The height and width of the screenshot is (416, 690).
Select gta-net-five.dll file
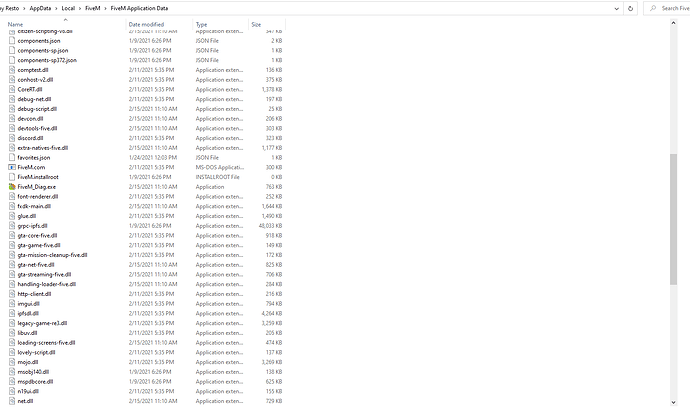[x=36, y=265]
